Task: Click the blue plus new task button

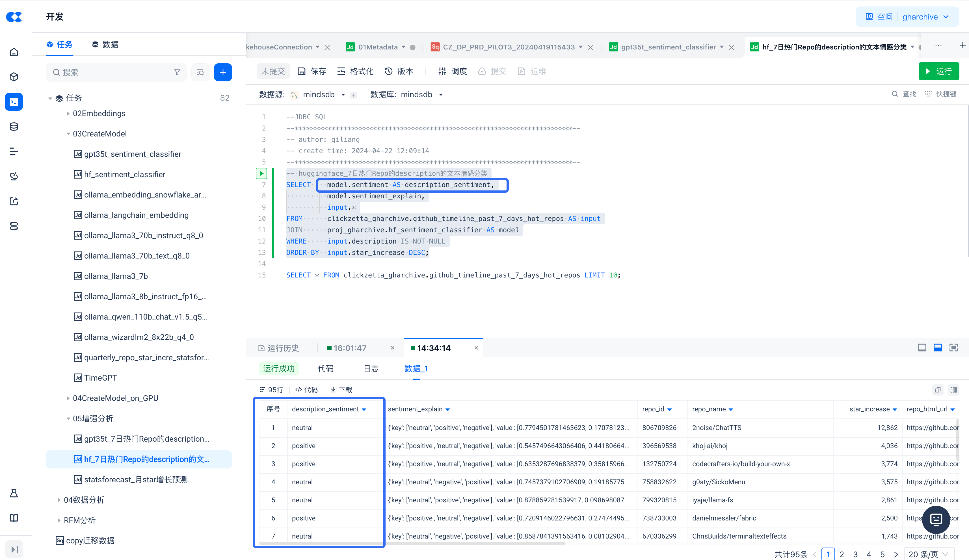Action: tap(223, 72)
